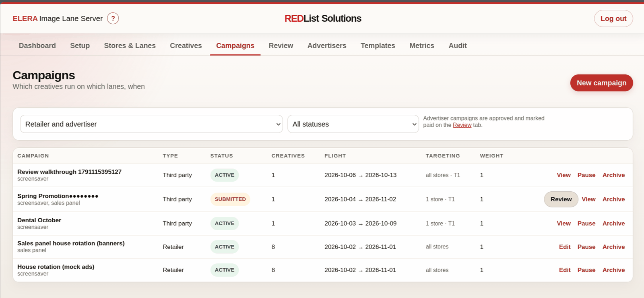Edit Sales panel house rotation campaign
Screen dimensions: 644x298
tap(565, 247)
